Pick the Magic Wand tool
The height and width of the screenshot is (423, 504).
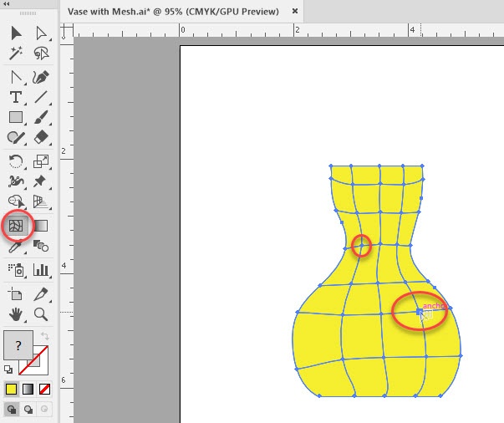(x=16, y=54)
